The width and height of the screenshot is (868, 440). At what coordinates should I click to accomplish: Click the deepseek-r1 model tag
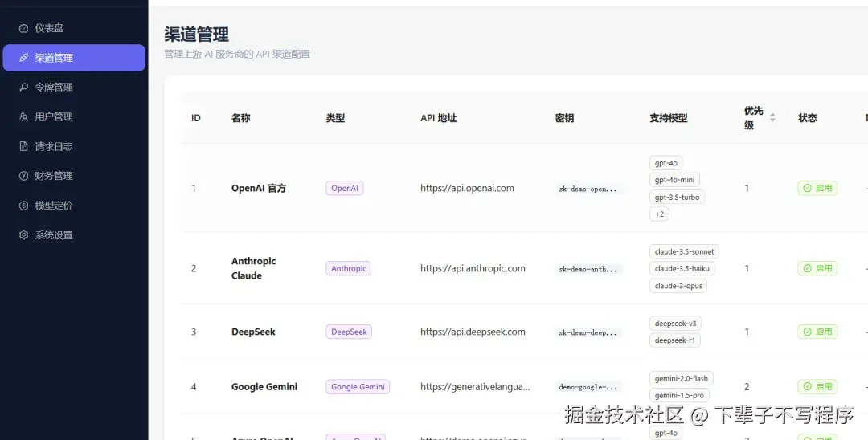(675, 340)
